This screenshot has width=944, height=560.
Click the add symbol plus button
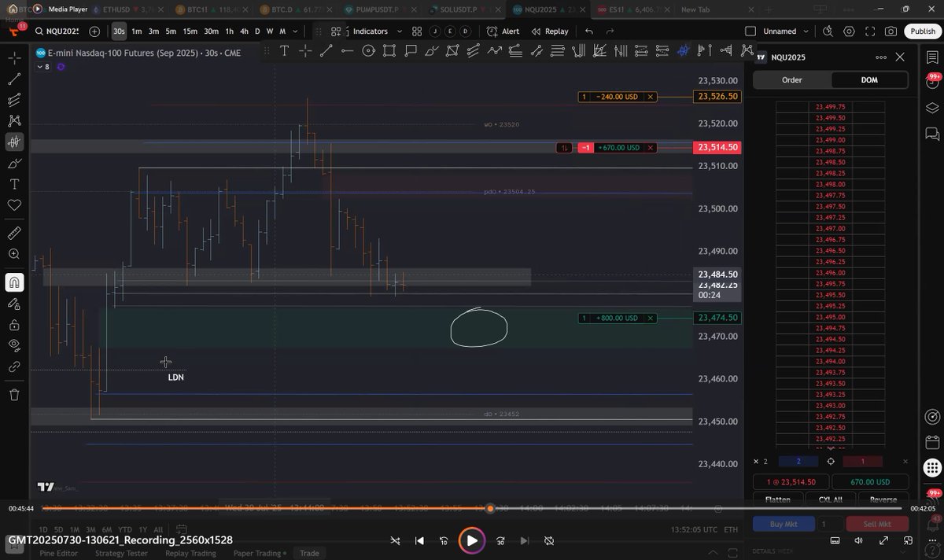click(94, 31)
